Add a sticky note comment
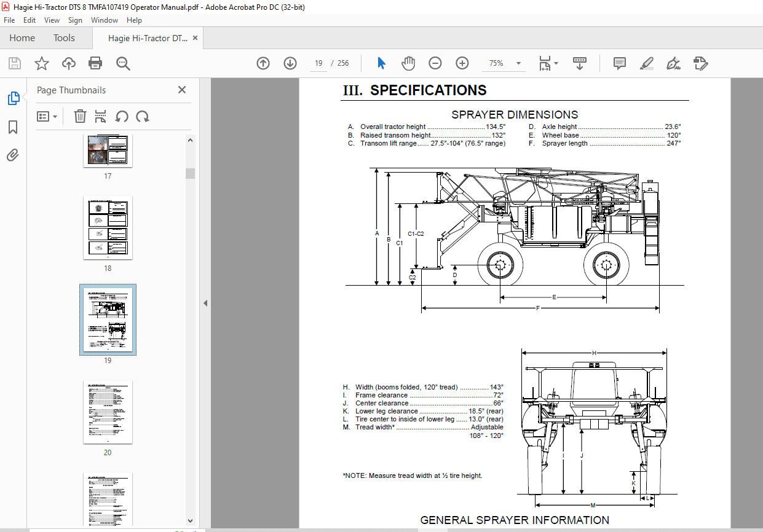Viewport: 763px width, 532px height. point(620,63)
